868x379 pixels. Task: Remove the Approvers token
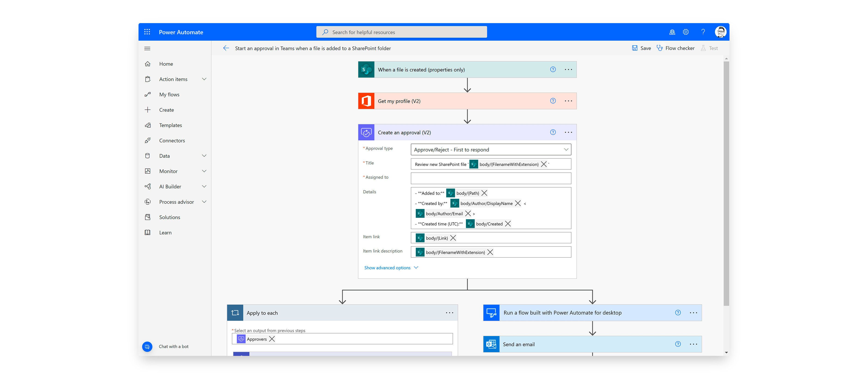click(272, 339)
